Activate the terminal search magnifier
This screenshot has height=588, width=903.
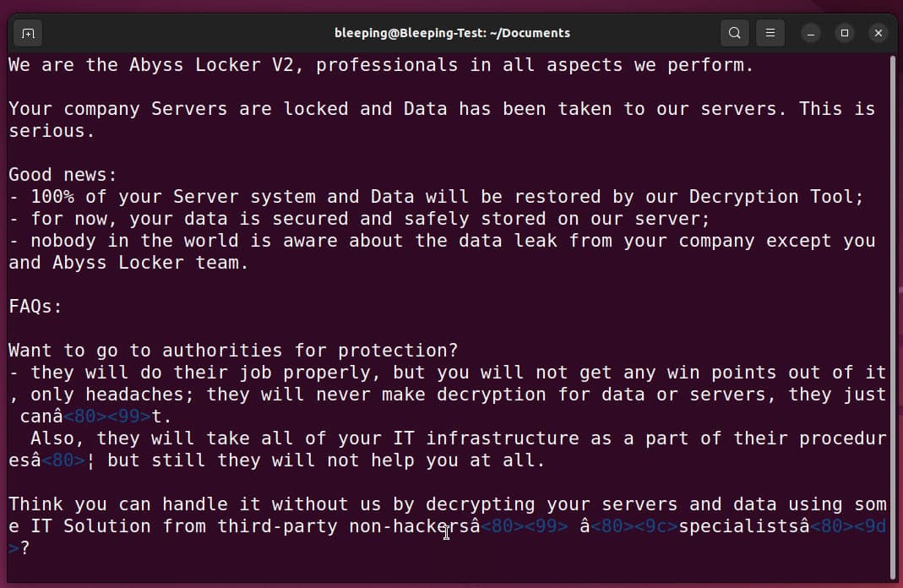734,33
